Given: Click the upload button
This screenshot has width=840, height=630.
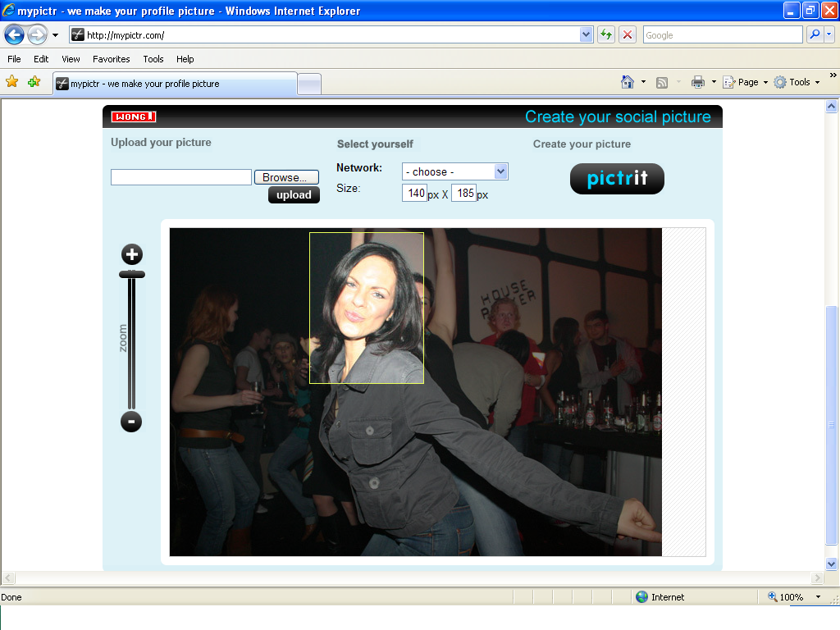Looking at the screenshot, I should pyautogui.click(x=294, y=195).
